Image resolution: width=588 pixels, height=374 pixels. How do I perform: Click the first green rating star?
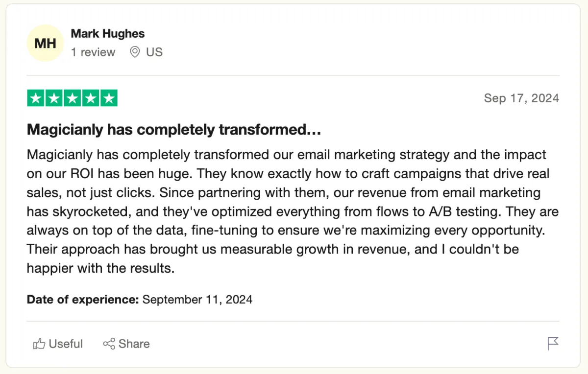pos(36,98)
